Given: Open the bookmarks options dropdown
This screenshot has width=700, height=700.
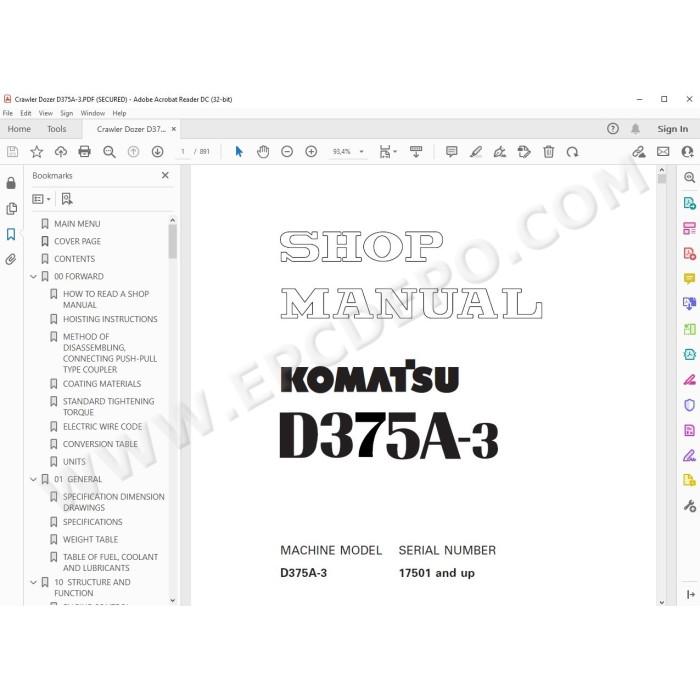Looking at the screenshot, I should pyautogui.click(x=42, y=199).
